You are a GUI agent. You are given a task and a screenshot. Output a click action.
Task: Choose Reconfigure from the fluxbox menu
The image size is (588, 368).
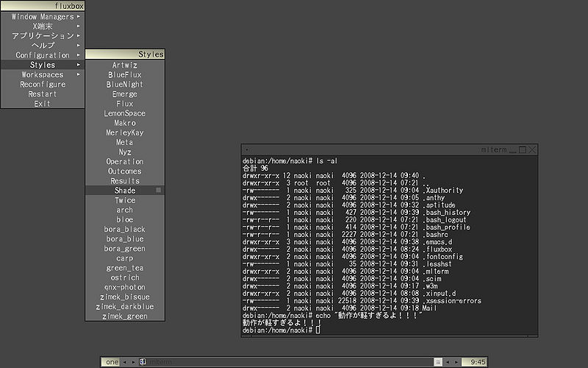(43, 84)
